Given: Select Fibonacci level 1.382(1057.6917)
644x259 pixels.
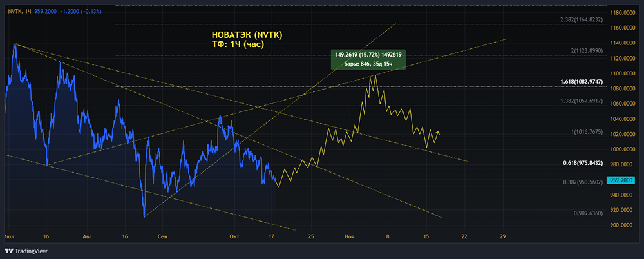Looking at the screenshot, I should pos(581,101).
